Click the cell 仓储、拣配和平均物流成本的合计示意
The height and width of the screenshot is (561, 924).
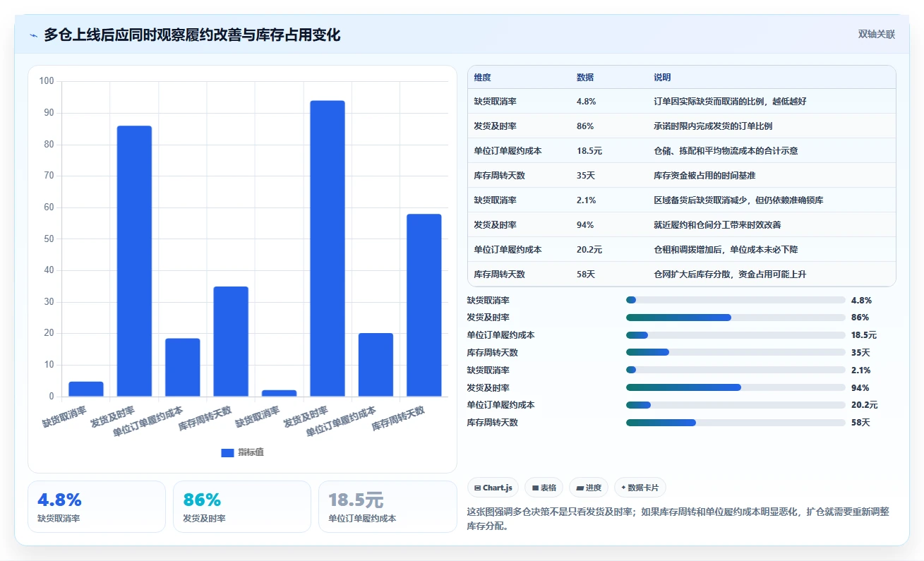(726, 151)
